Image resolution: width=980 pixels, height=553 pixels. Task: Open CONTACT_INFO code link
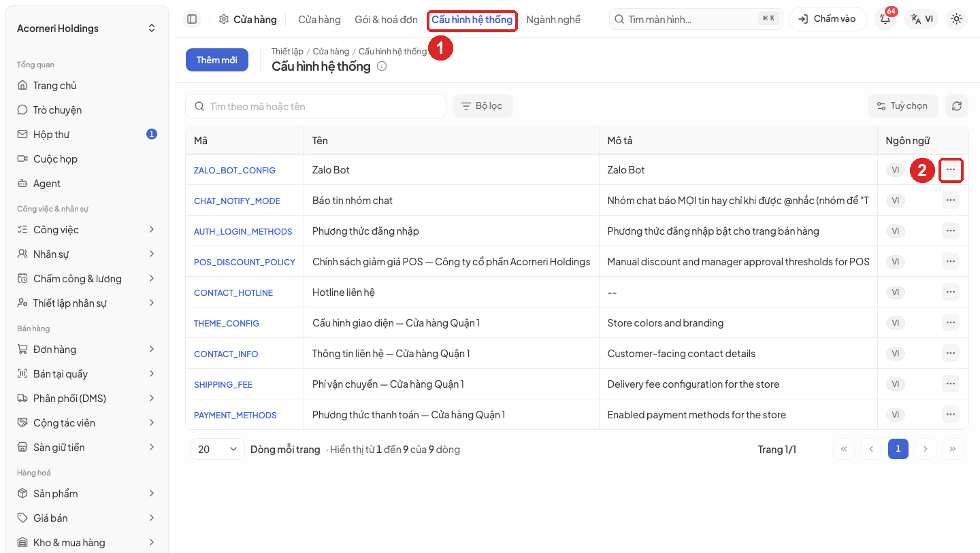click(226, 354)
